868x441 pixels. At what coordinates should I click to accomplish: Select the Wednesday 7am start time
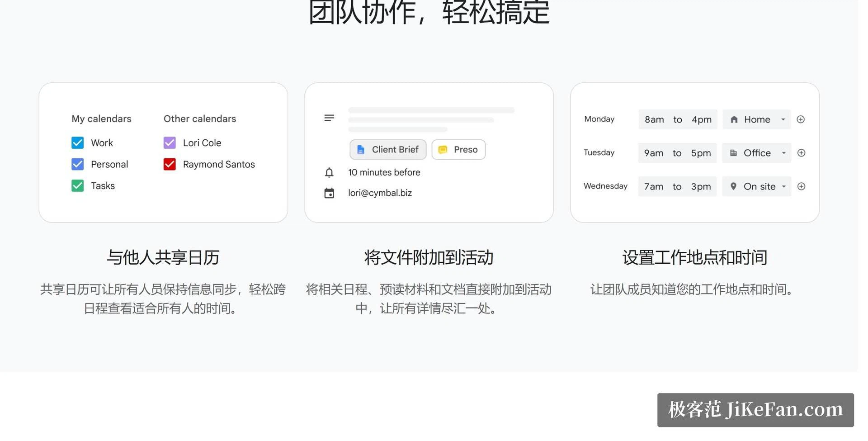coord(654,187)
